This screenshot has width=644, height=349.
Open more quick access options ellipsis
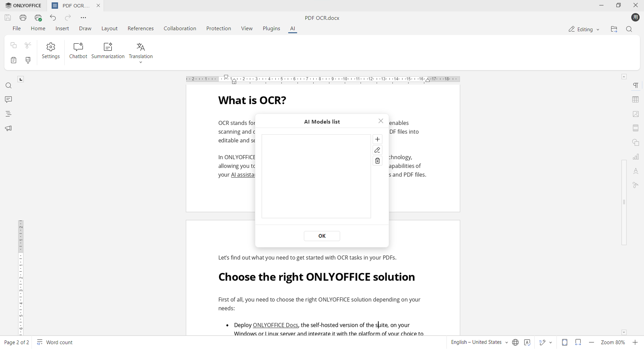click(83, 18)
